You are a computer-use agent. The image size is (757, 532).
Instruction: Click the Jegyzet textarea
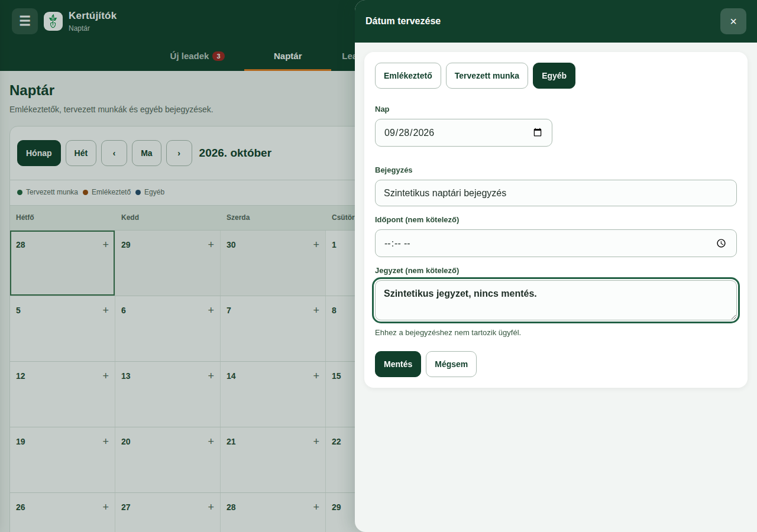click(x=556, y=300)
